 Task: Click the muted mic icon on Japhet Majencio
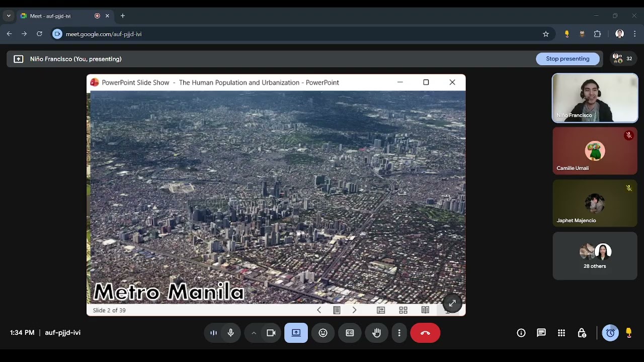pos(629,188)
